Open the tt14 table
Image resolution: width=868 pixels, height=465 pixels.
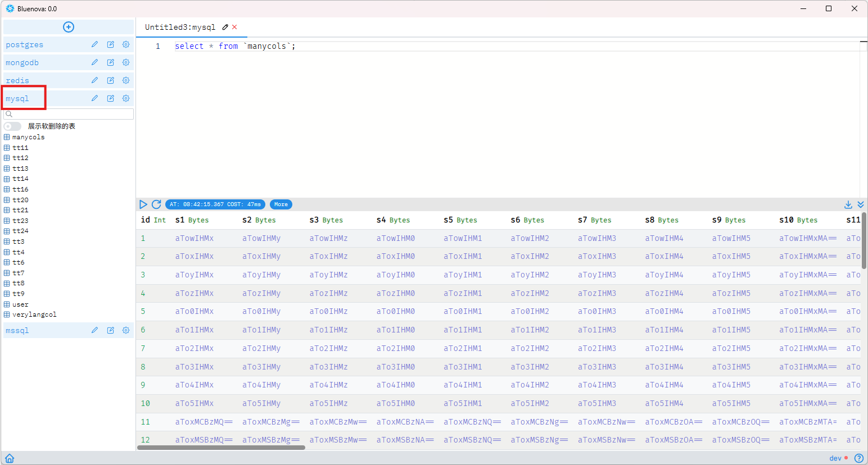click(16, 179)
